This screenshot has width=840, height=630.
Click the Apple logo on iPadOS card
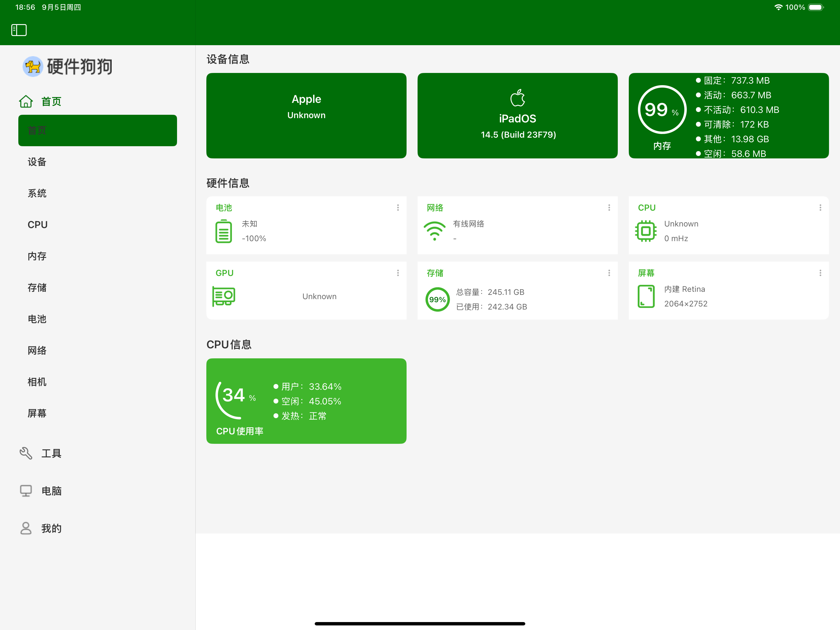[x=518, y=98]
